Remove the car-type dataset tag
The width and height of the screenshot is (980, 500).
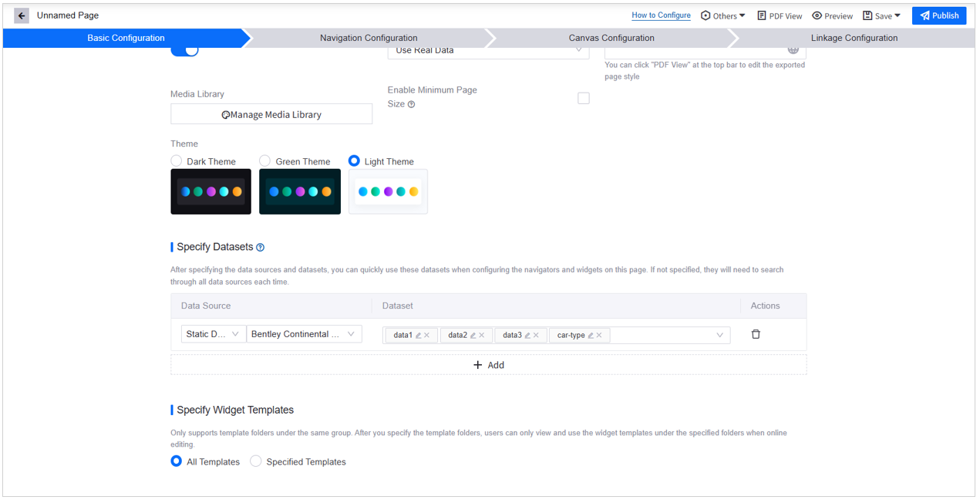point(599,336)
